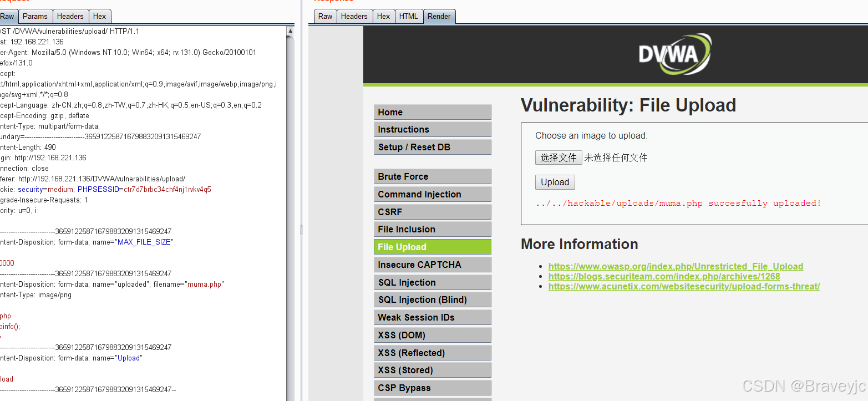This screenshot has height=401, width=868.
Task: Click the request pane vertical scrollbar
Action: tap(290, 214)
